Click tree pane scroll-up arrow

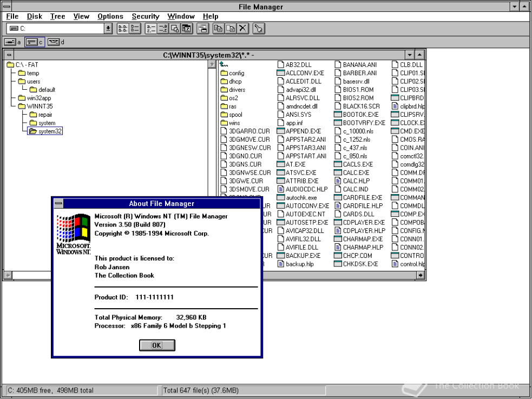pyautogui.click(x=212, y=64)
